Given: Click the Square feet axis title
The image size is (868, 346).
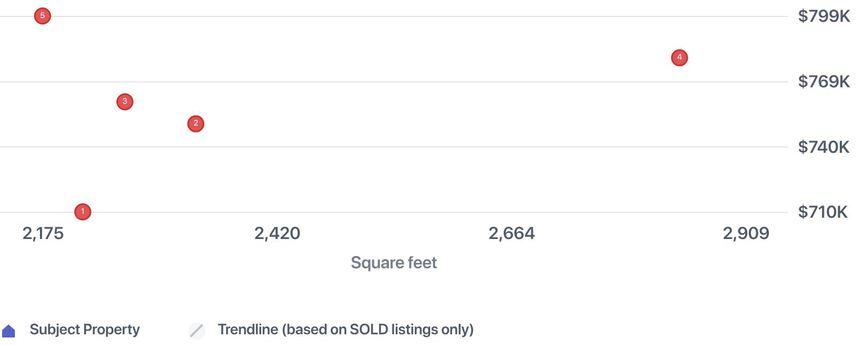Looking at the screenshot, I should (x=394, y=262).
